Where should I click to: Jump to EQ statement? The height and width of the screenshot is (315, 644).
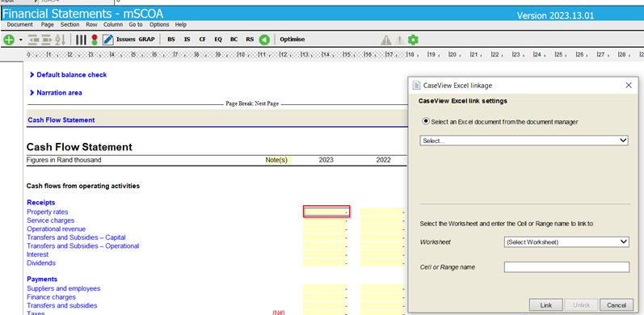tap(218, 40)
